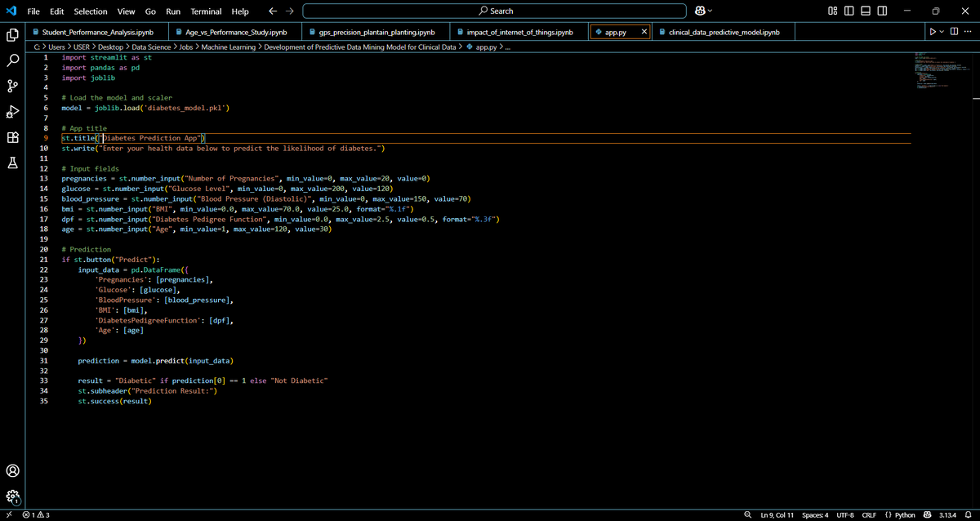Go back with the left arrow
Screen dimensions: 980x521
coord(273,11)
